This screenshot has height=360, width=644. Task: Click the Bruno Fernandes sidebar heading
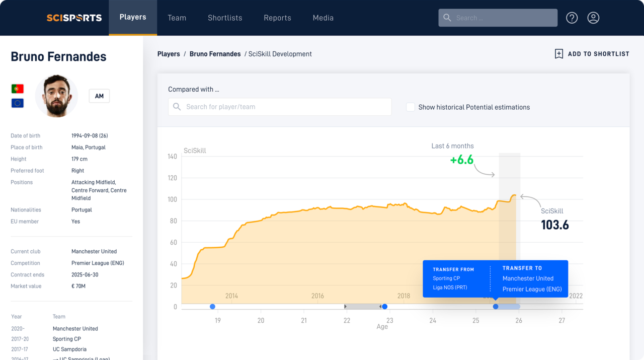point(58,56)
